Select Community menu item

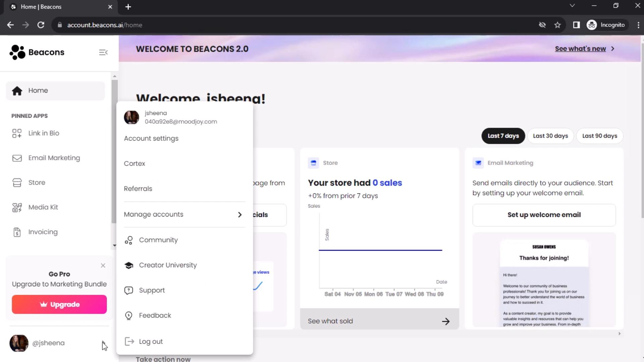click(158, 240)
